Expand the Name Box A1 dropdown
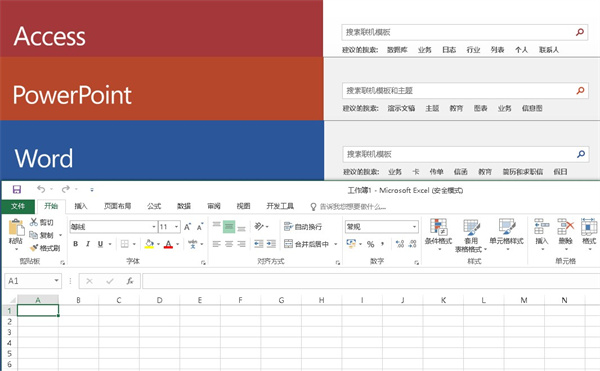The width and height of the screenshot is (600, 371). (x=56, y=281)
